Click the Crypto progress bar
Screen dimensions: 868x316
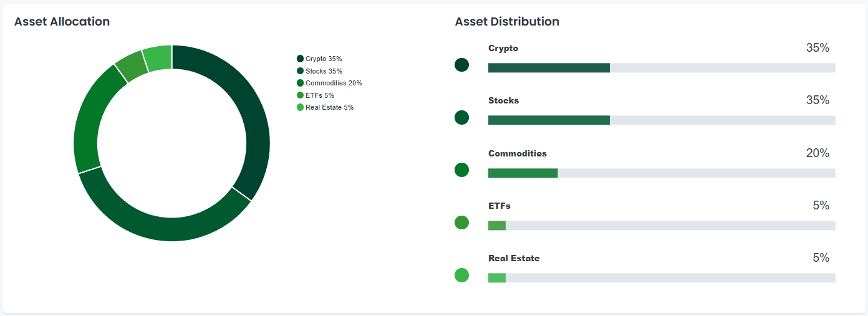point(661,68)
